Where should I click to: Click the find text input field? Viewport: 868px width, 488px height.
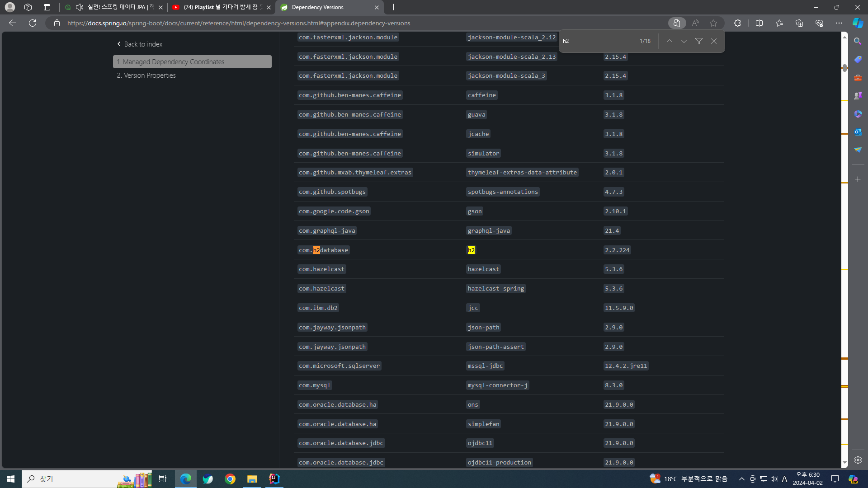click(x=597, y=41)
